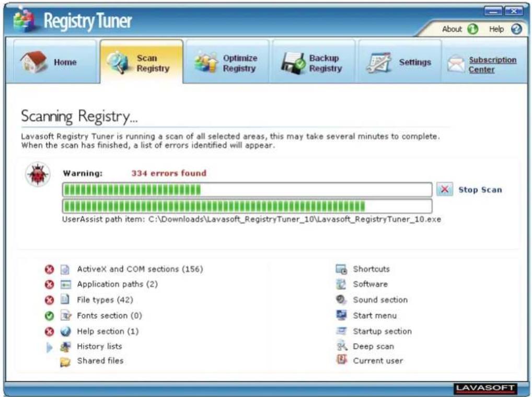Click the Software icon

[x=341, y=284]
